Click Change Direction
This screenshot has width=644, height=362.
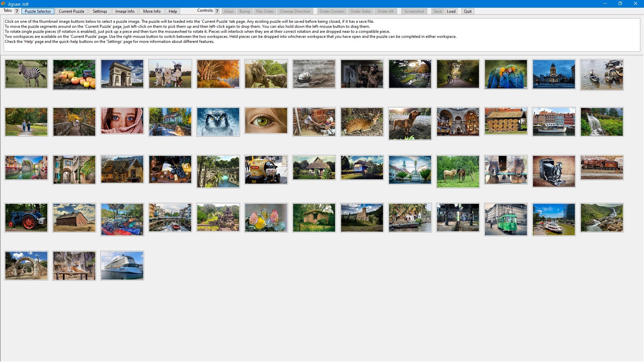(x=295, y=11)
